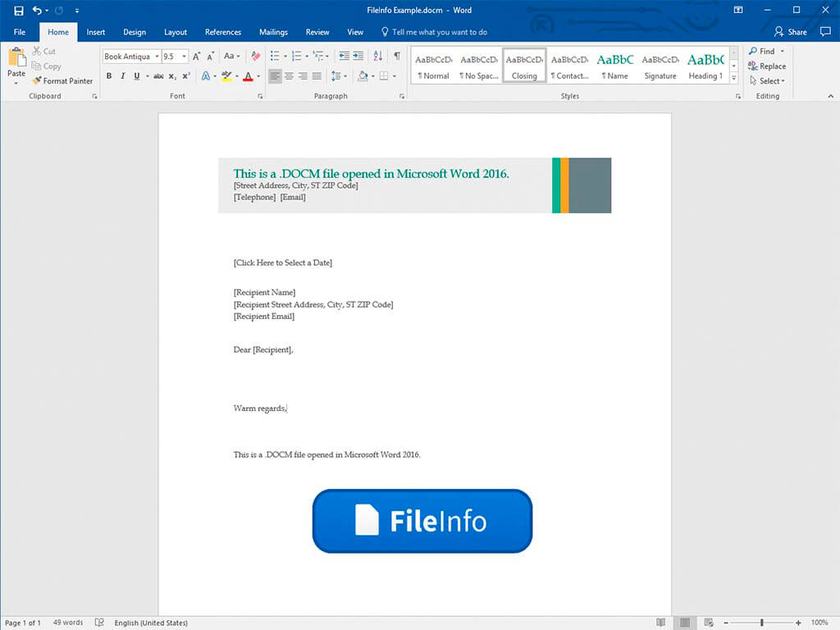Open the Book Antiqua font name dropdown
840x630 pixels.
157,57
